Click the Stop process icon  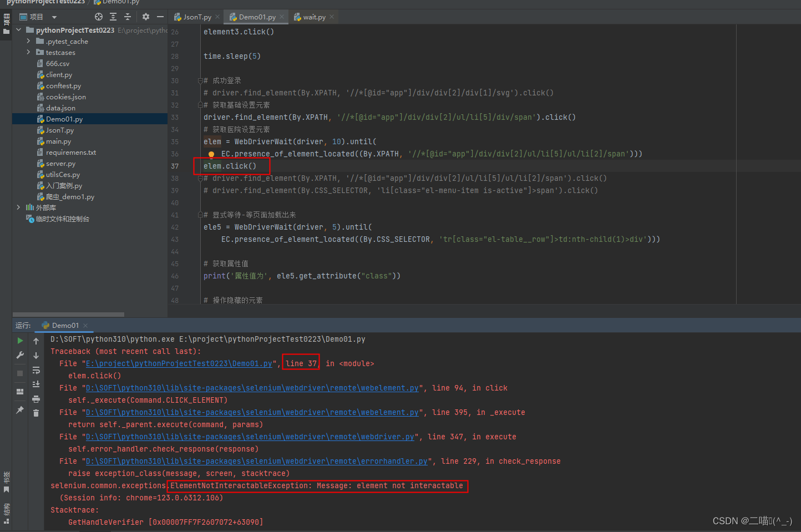20,372
